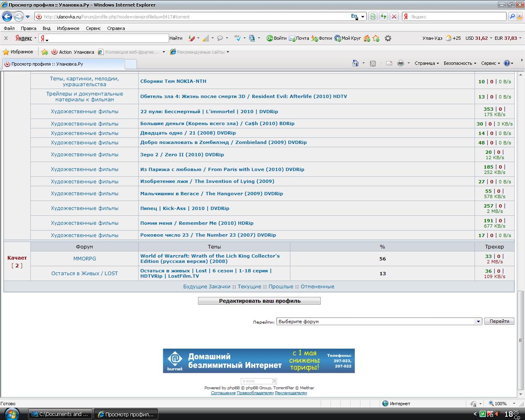This screenshot has height=420, width=525.
Task: Click the search magnifier button beside Яндекс box
Action: coord(512,16)
